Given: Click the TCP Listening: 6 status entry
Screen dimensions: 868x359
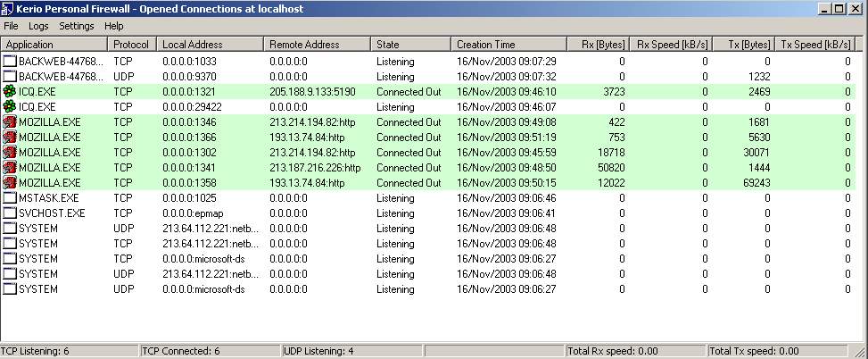Looking at the screenshot, I should [x=70, y=351].
